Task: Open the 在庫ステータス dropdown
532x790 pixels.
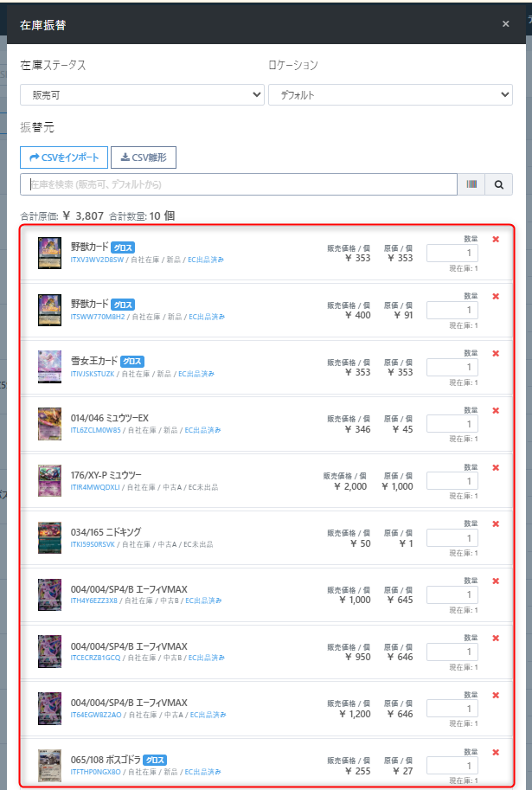Action: (142, 94)
